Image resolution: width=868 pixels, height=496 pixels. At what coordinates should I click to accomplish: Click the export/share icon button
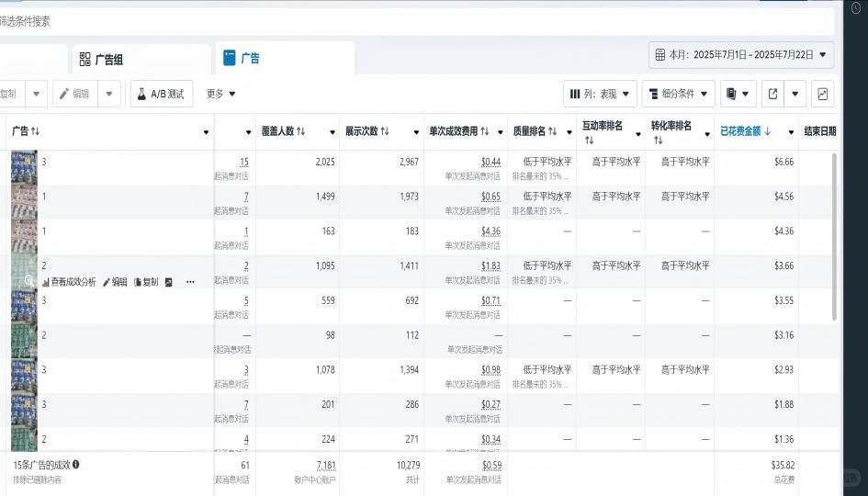tap(773, 94)
